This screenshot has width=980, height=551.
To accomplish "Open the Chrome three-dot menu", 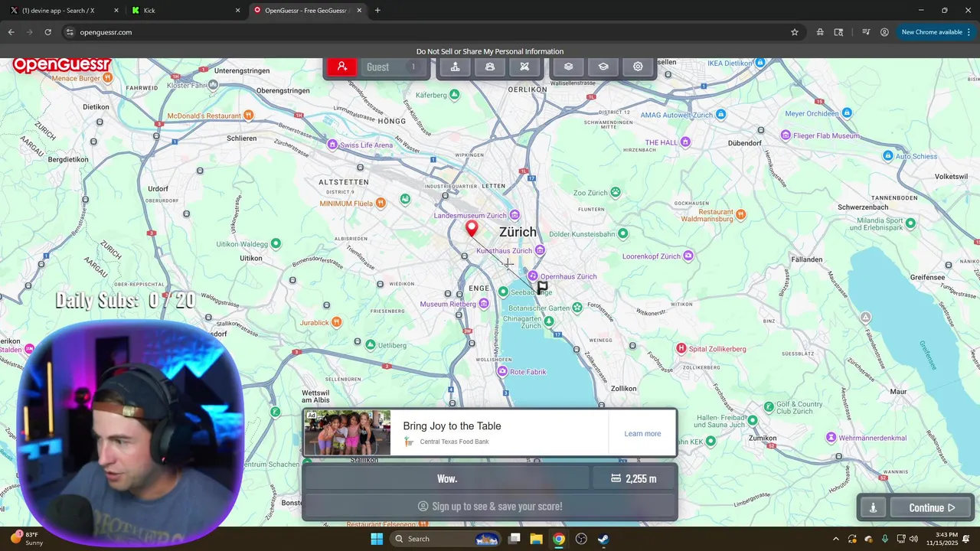I will [x=969, y=32].
